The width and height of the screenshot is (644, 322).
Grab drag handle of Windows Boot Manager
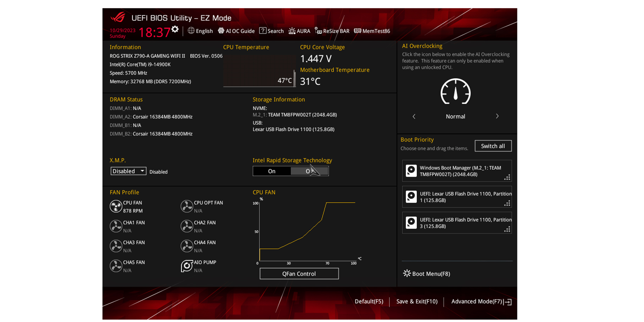tap(507, 177)
